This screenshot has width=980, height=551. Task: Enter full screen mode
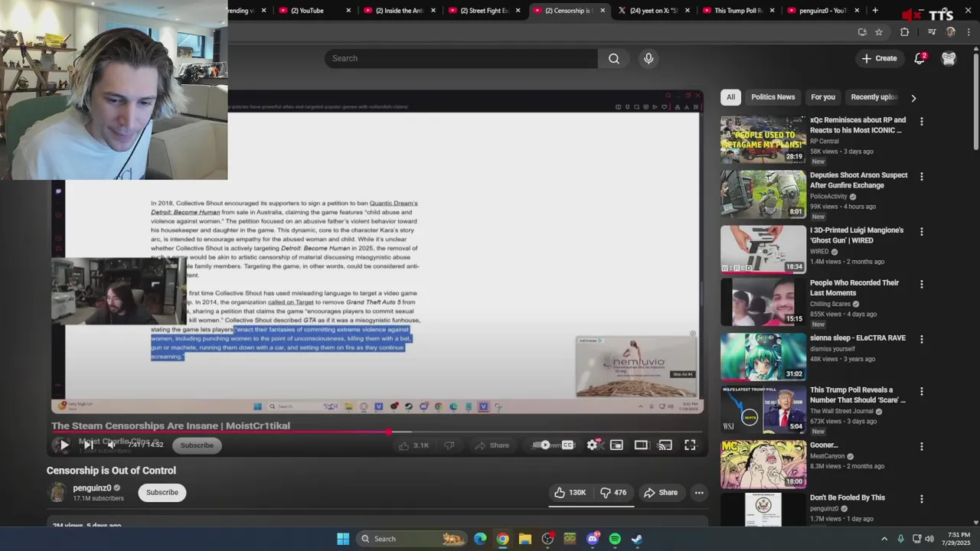(x=690, y=445)
